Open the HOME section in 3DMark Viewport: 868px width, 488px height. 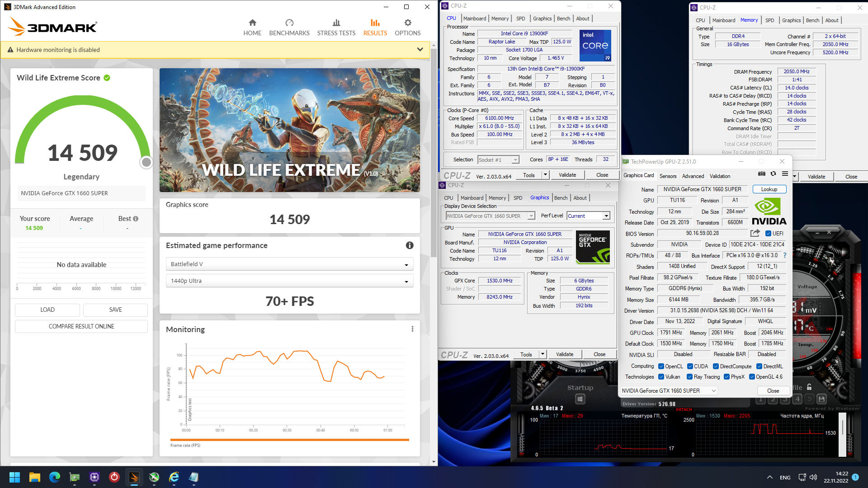click(252, 27)
